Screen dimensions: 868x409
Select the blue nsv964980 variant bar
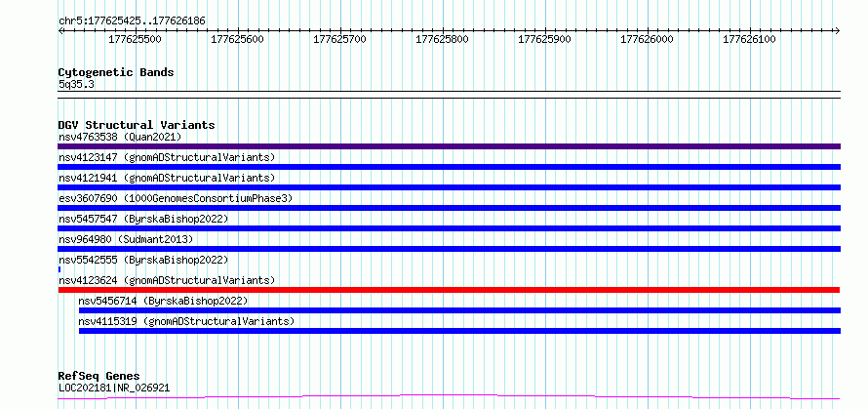(x=449, y=249)
